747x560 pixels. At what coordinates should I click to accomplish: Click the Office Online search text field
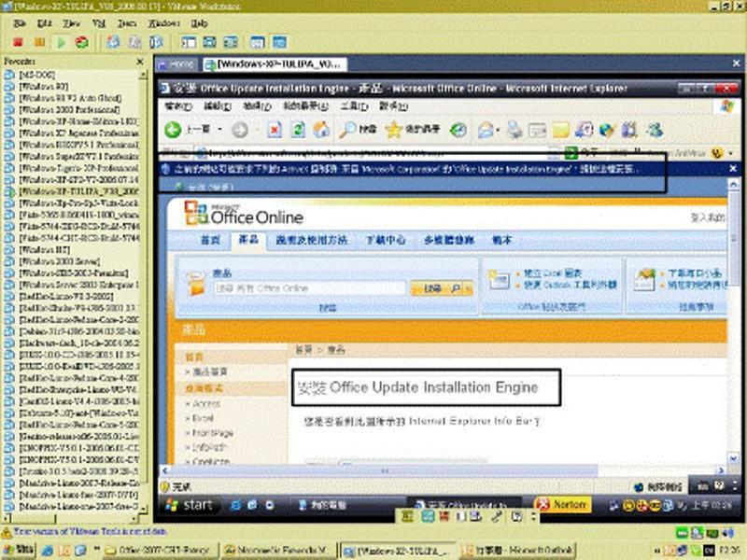point(309,288)
